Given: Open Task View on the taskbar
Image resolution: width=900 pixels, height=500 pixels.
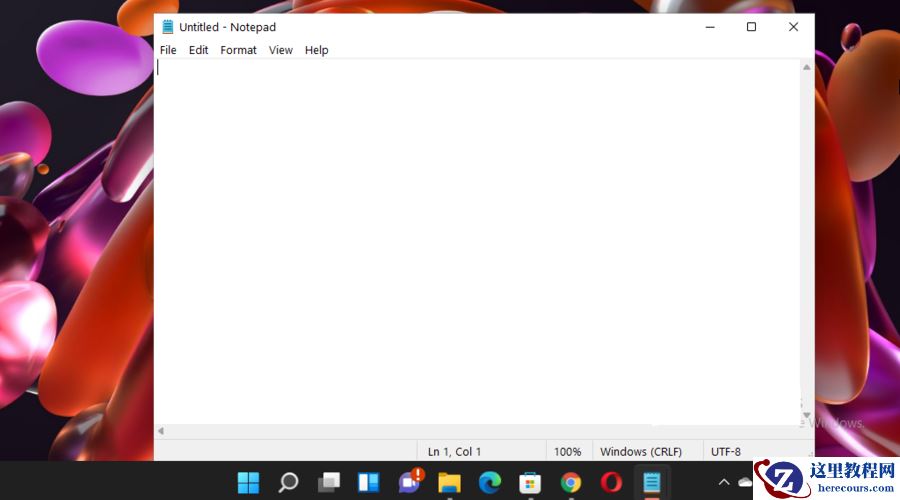Looking at the screenshot, I should (329, 482).
